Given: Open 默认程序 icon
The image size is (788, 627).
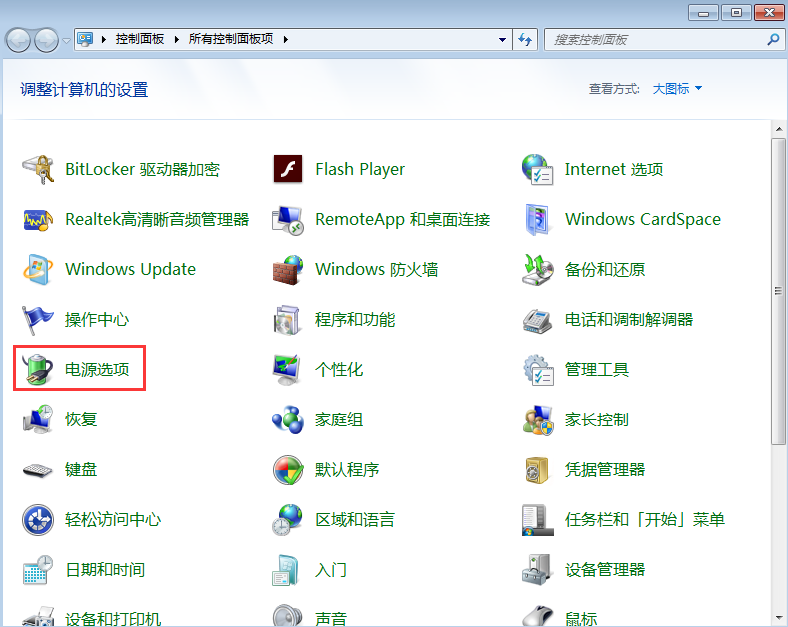Looking at the screenshot, I should click(x=288, y=470).
